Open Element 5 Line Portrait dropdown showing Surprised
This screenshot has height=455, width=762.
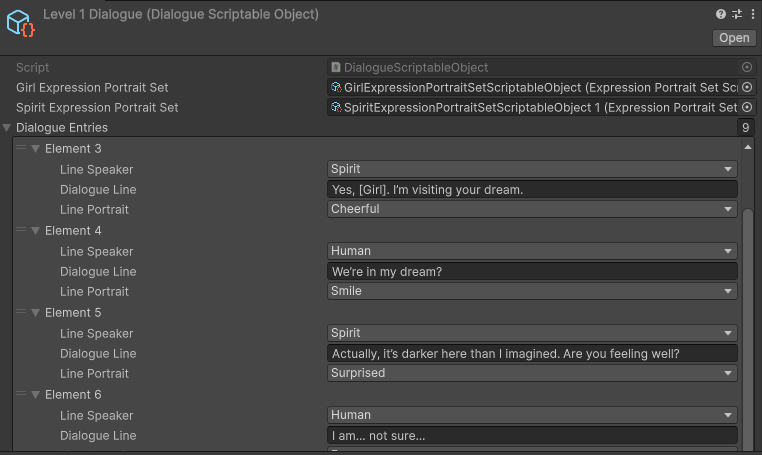click(x=532, y=374)
